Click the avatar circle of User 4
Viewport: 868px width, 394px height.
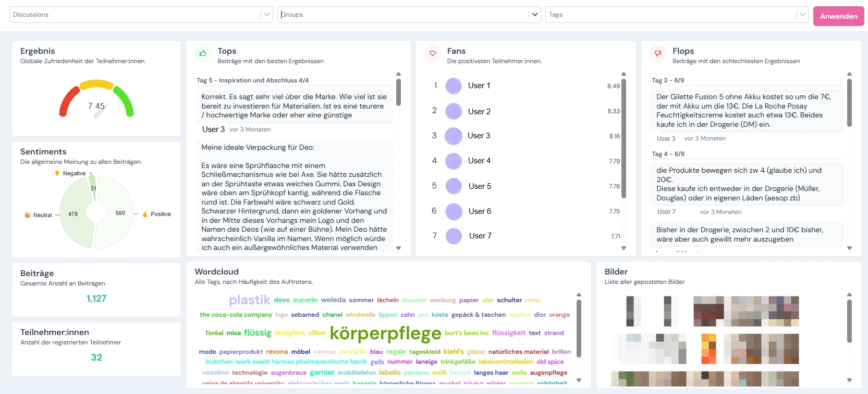point(454,161)
